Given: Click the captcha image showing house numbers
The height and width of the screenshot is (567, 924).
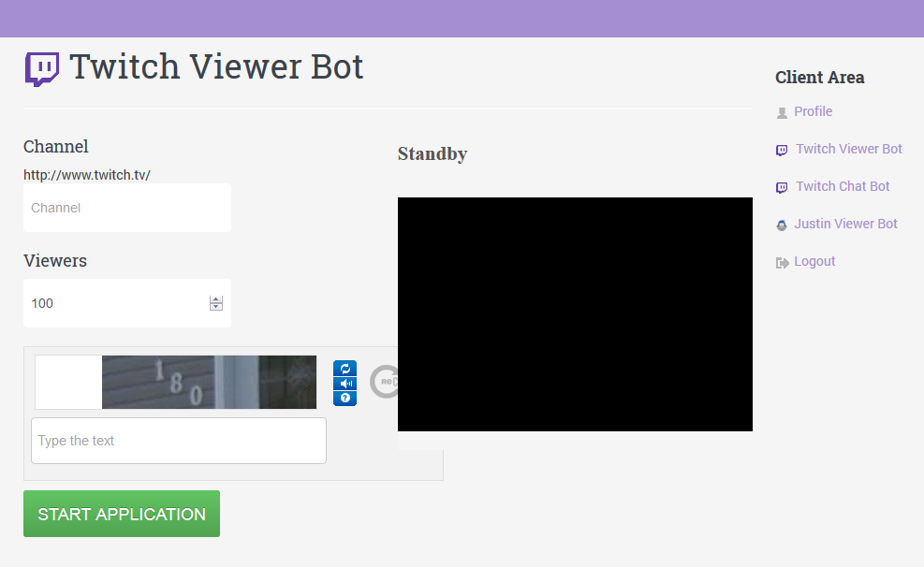Looking at the screenshot, I should [x=208, y=382].
